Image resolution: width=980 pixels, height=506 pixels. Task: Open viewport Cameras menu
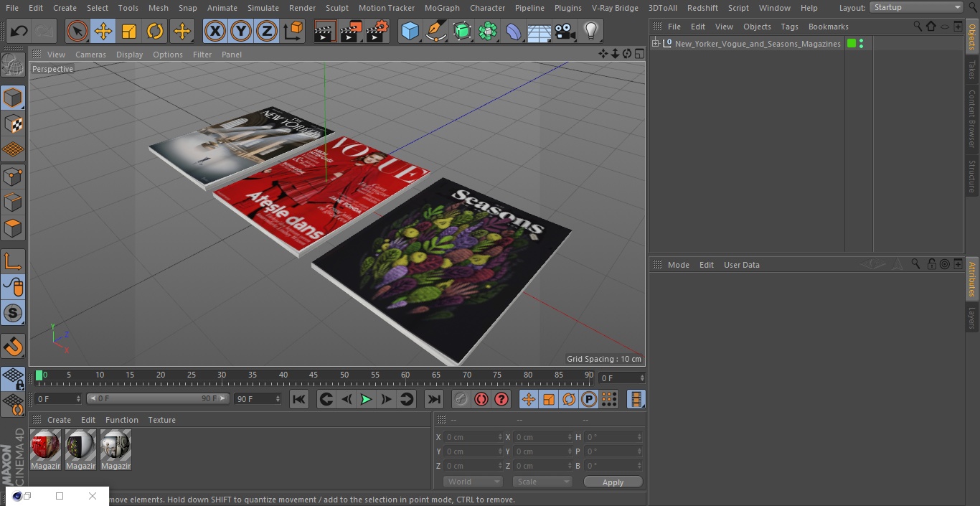click(x=90, y=55)
